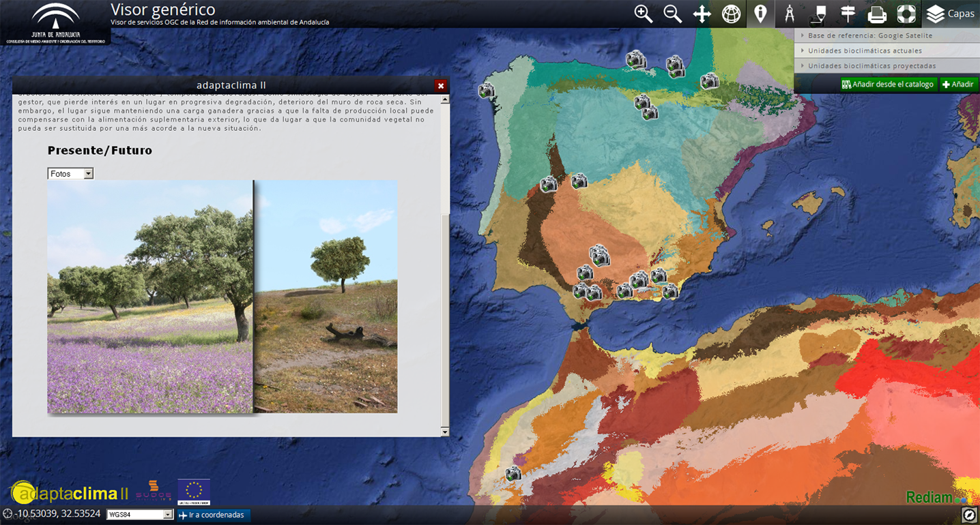980x525 pixels.
Task: Expand Base de referencia: Google Satelite layer
Action: click(869, 35)
